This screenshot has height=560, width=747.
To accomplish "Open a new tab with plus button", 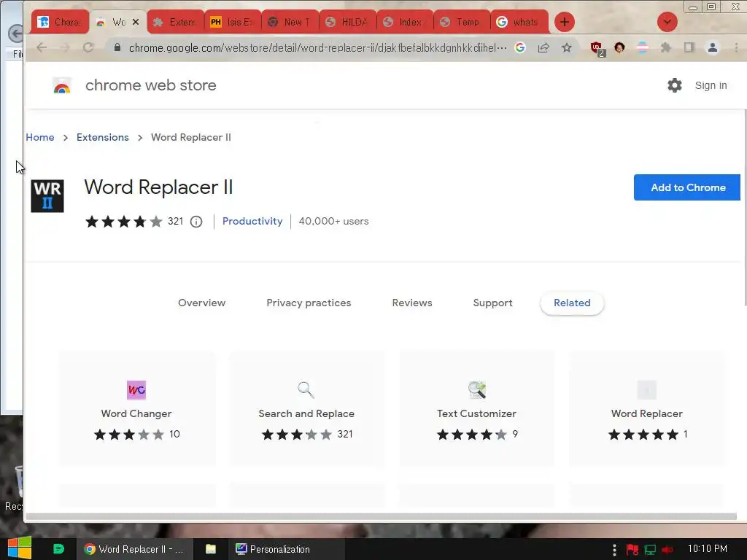I will [564, 22].
